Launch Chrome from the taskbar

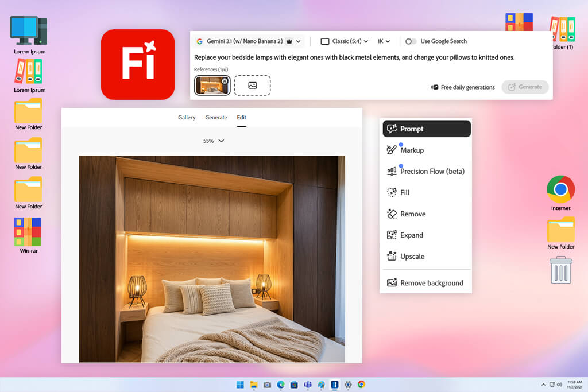coord(362,385)
